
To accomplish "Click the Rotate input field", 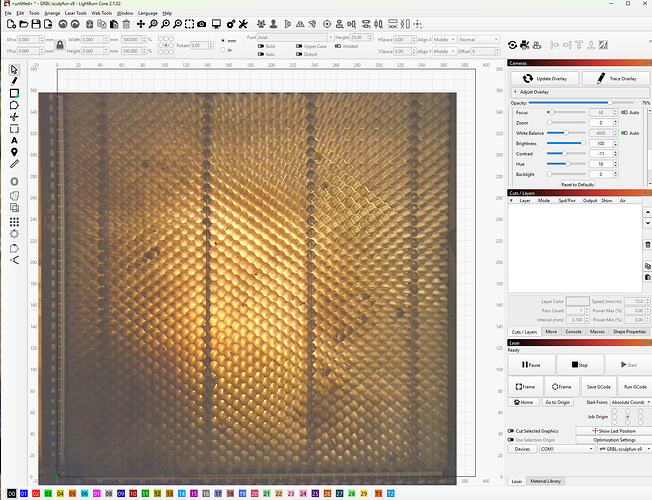I will pyautogui.click(x=202, y=45).
